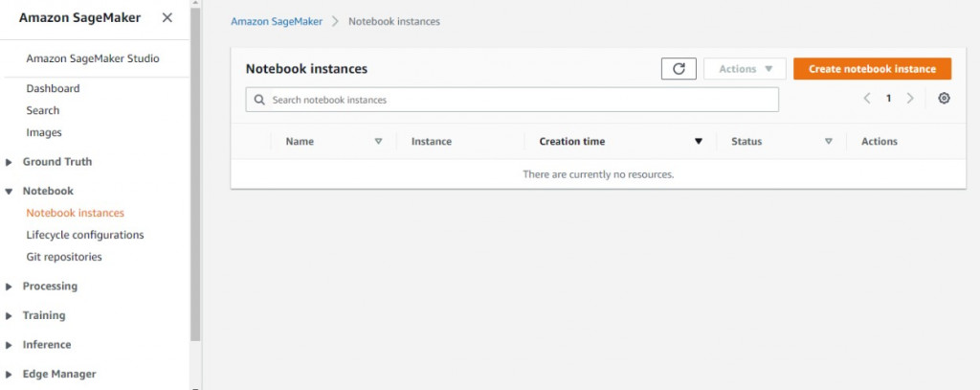Click the sidebar vertical scrollbar
This screenshot has width=980, height=390.
pyautogui.click(x=195, y=175)
